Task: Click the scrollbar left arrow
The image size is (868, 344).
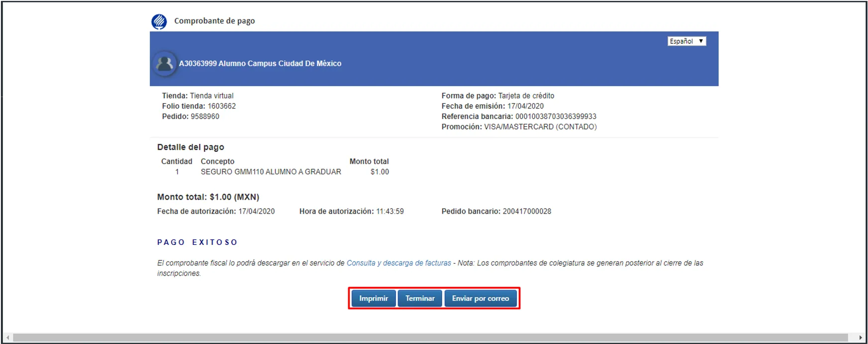Action: (x=7, y=338)
